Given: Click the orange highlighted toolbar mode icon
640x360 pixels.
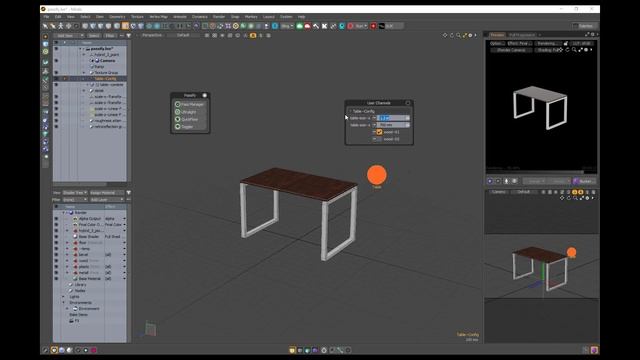Looking at the screenshot, I should [x=125, y=26].
